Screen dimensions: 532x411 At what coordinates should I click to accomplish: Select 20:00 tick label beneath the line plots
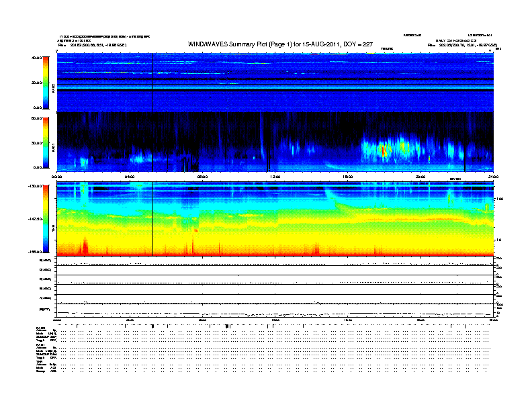click(420, 320)
